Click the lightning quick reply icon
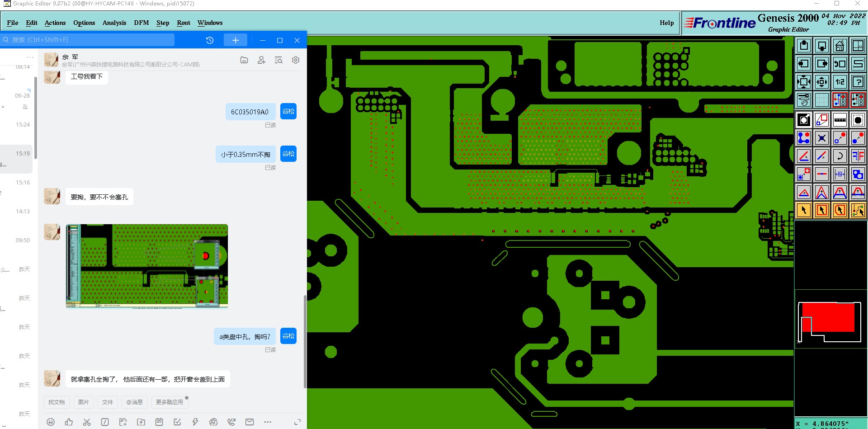 pyautogui.click(x=195, y=422)
